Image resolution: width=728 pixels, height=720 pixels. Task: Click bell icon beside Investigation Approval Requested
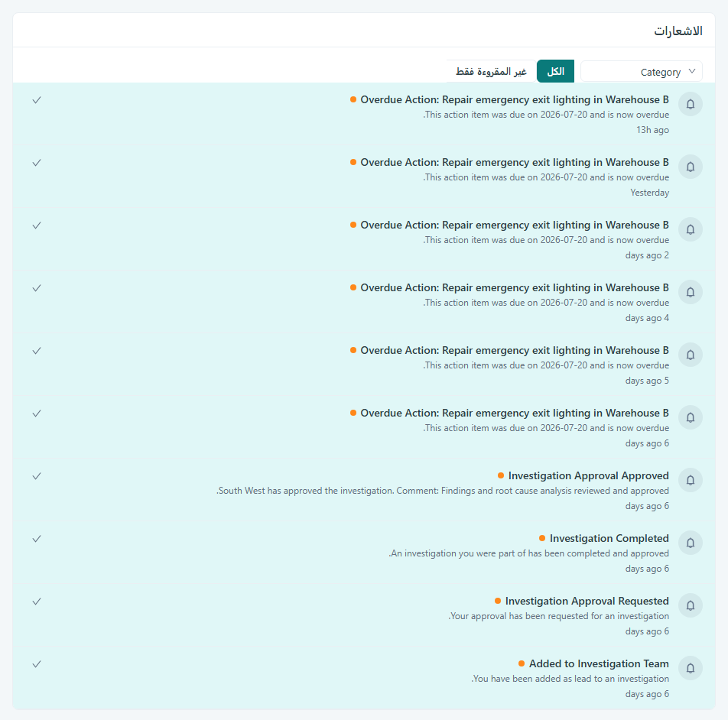pos(691,605)
